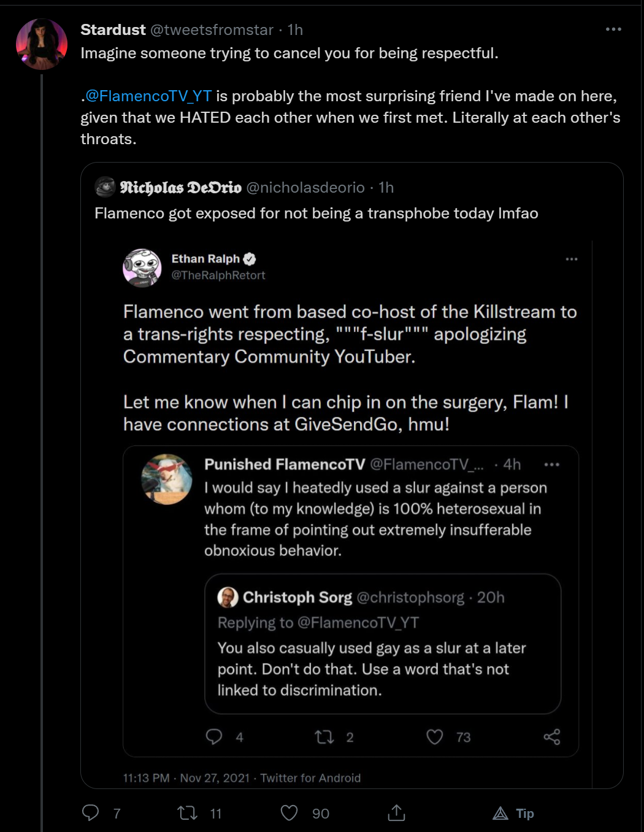This screenshot has width=644, height=832.
Task: Click the reply icon in embedded tweet
Action: (214, 736)
